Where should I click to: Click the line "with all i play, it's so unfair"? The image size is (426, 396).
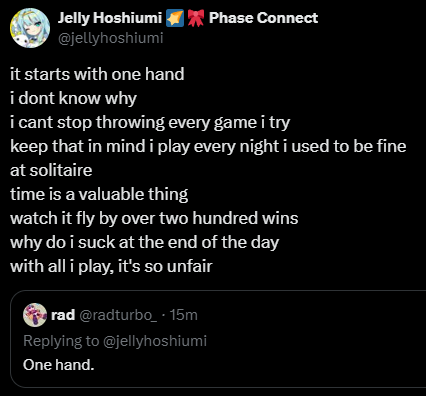point(111,266)
